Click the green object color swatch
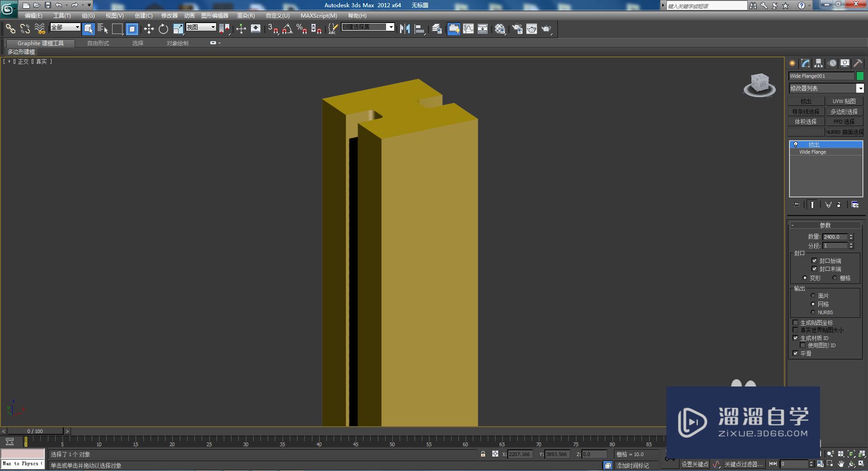Viewport: 868px width, 471px height. point(860,76)
